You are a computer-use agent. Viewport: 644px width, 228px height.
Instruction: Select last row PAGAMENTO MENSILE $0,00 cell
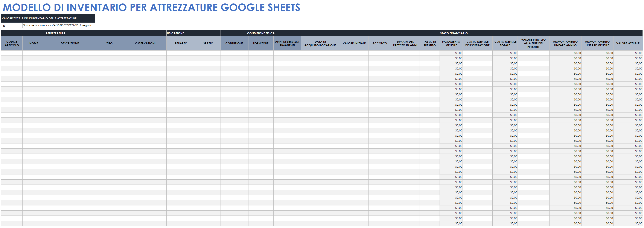tap(451, 223)
